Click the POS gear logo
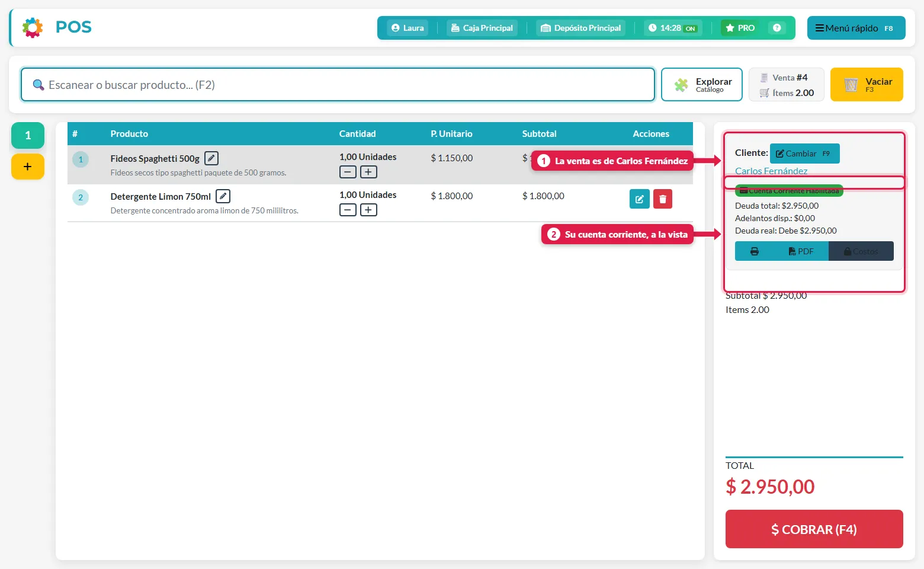Viewport: 924px width, 569px height. [x=33, y=27]
